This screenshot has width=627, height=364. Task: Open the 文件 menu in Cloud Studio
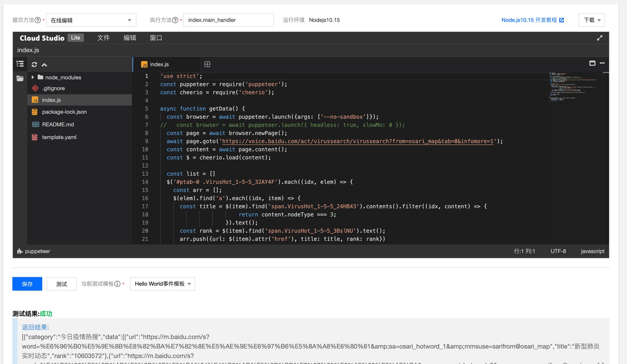103,38
